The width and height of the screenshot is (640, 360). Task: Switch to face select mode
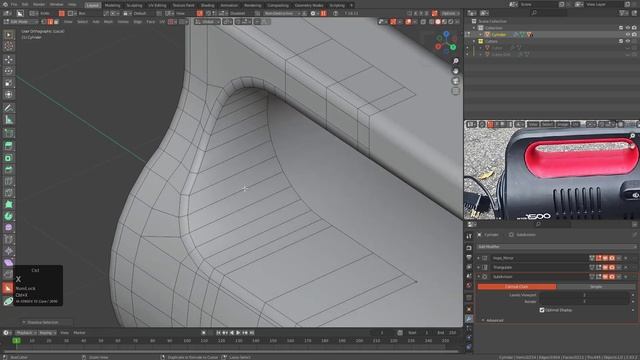pyautogui.click(x=56, y=22)
